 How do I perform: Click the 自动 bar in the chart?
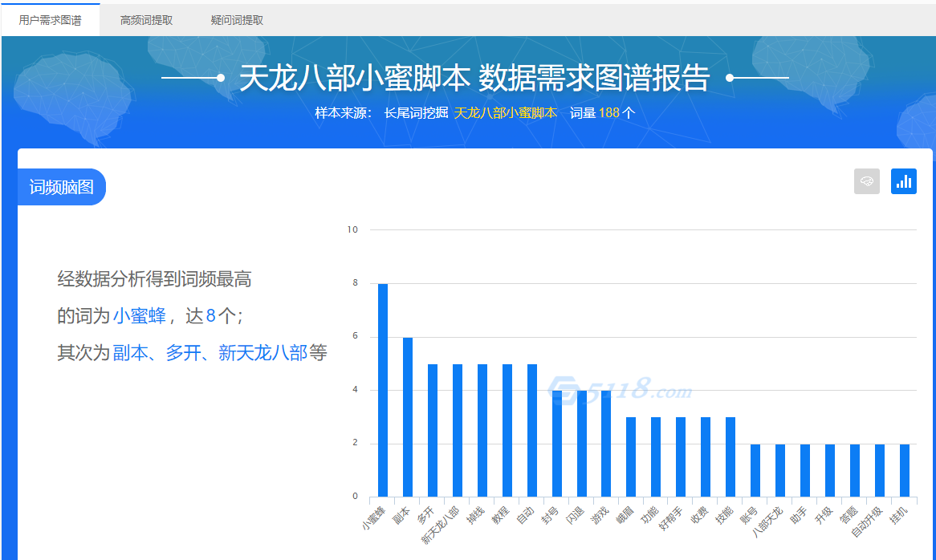532,430
